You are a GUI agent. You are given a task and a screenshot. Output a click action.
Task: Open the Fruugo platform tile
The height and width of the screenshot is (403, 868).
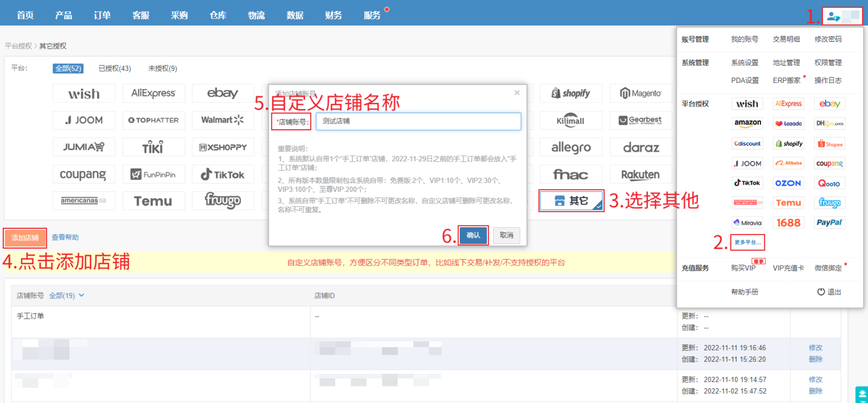pos(223,201)
